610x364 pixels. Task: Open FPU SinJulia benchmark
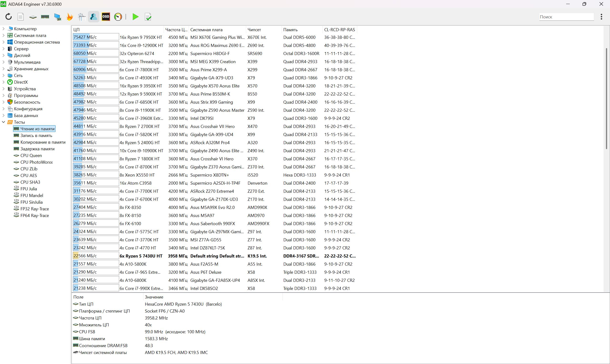click(x=28, y=202)
